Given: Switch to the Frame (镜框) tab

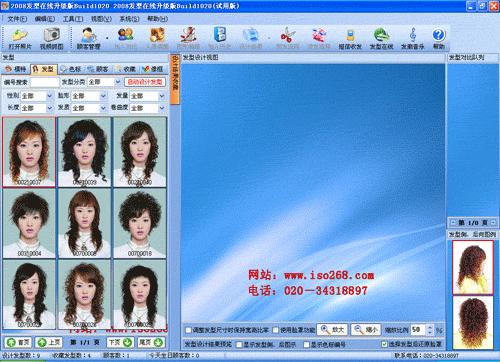Looking at the screenshot, I should coord(153,69).
